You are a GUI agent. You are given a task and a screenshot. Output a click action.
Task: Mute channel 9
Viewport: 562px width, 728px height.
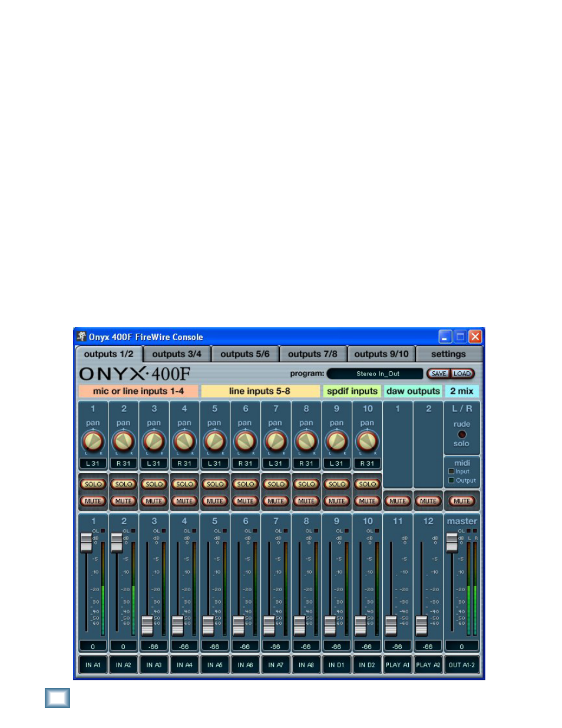point(337,501)
